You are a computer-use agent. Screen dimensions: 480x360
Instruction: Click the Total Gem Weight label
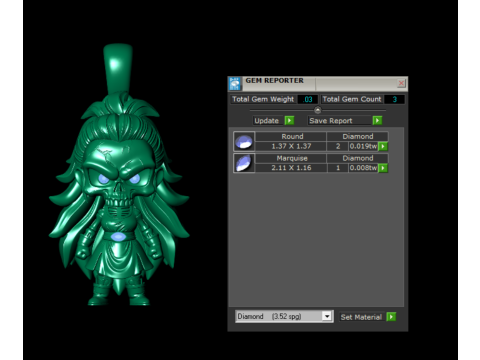[x=263, y=99]
